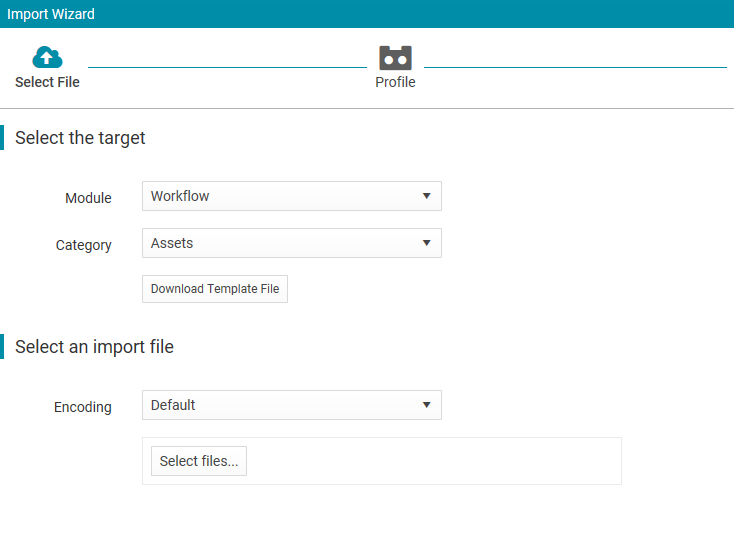Screen dimensions: 734x545
Task: Click the Select an import file heading
Action: tap(94, 347)
